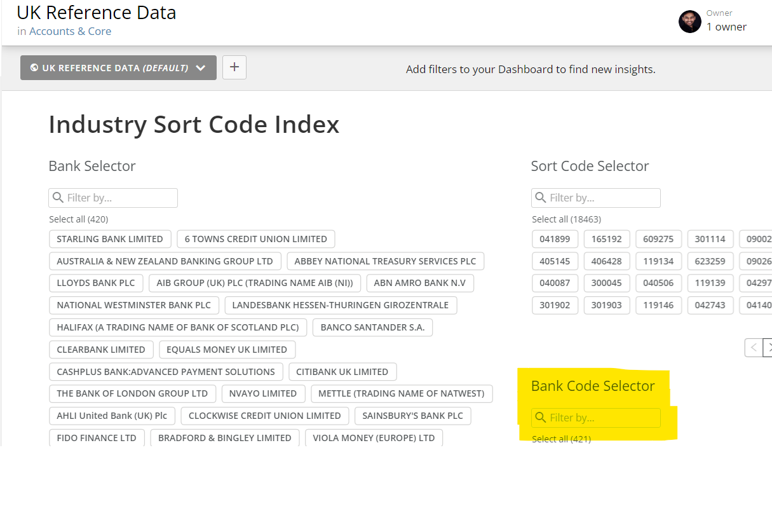
Task: Click the globe icon in the dashboard selector
Action: [34, 68]
